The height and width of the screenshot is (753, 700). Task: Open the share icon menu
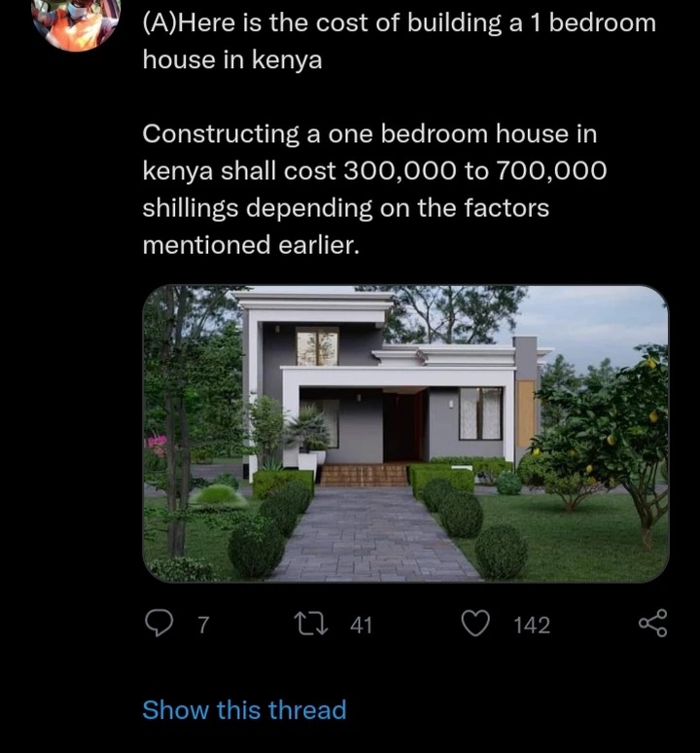(x=653, y=624)
